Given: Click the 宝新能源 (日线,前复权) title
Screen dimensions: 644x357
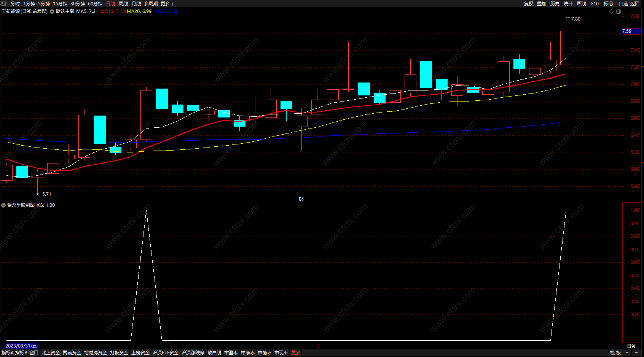Looking at the screenshot, I should 24,11.
